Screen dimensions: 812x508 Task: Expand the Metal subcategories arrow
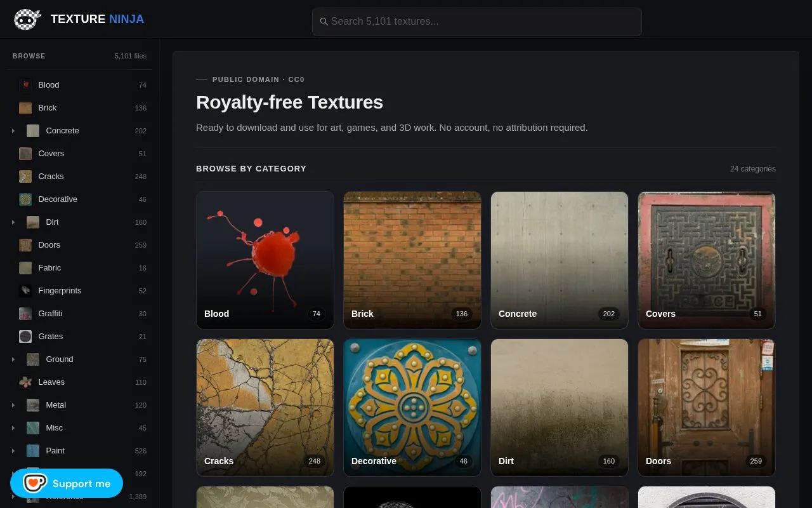point(13,404)
